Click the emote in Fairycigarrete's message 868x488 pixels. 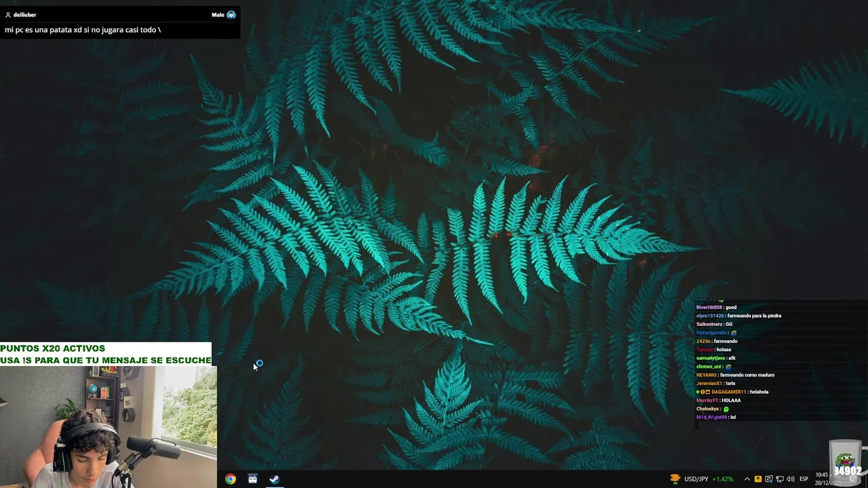[x=734, y=333]
